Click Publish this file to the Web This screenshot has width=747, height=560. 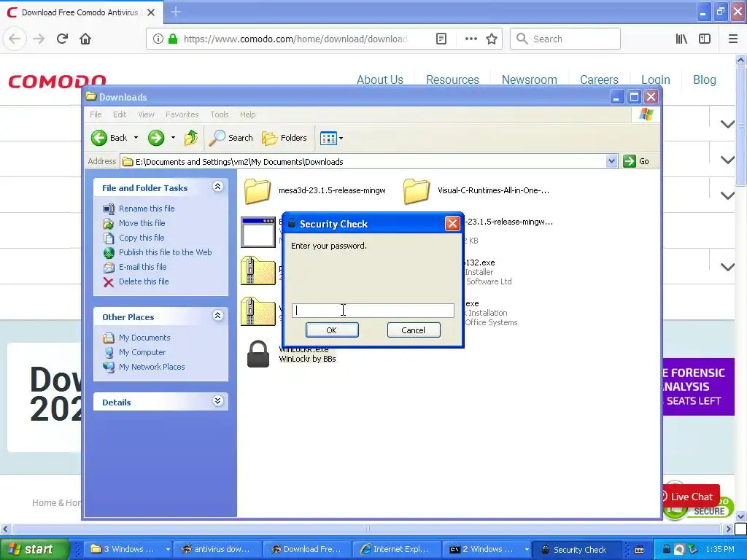[165, 252]
